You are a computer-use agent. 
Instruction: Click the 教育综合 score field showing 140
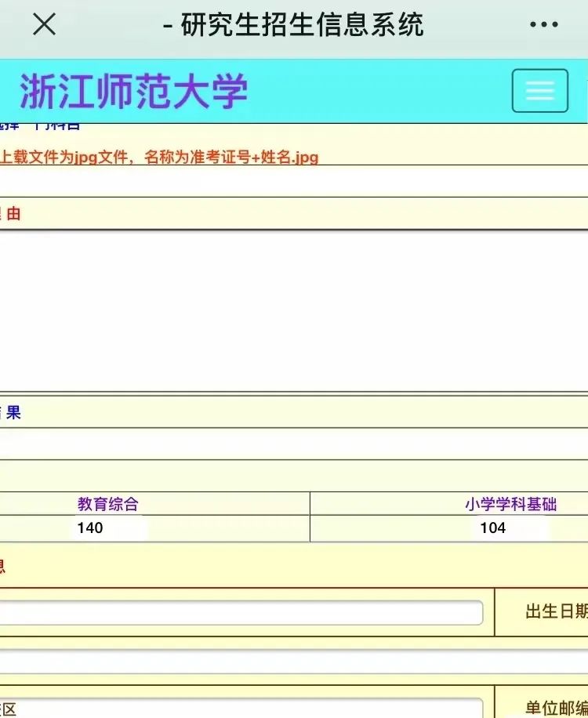(108, 528)
